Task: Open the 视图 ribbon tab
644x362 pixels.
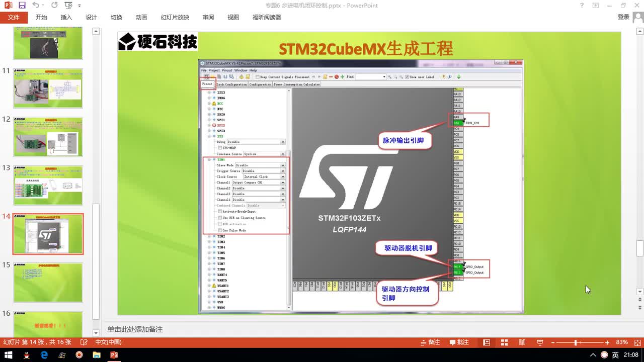Action: [x=233, y=17]
